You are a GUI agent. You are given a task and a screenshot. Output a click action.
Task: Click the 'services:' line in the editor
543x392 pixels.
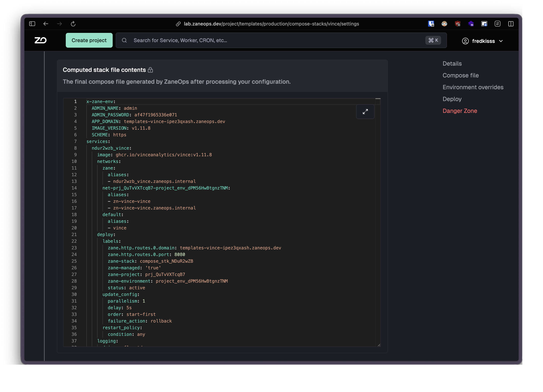tap(98, 141)
